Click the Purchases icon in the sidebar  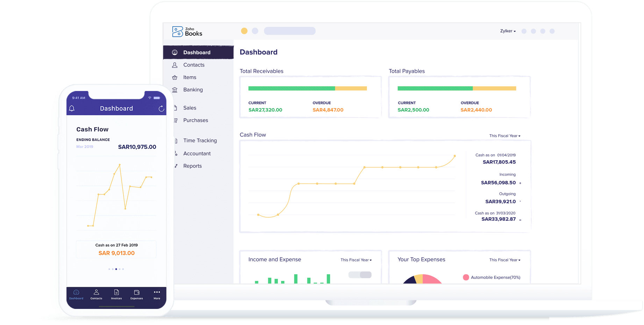(175, 120)
